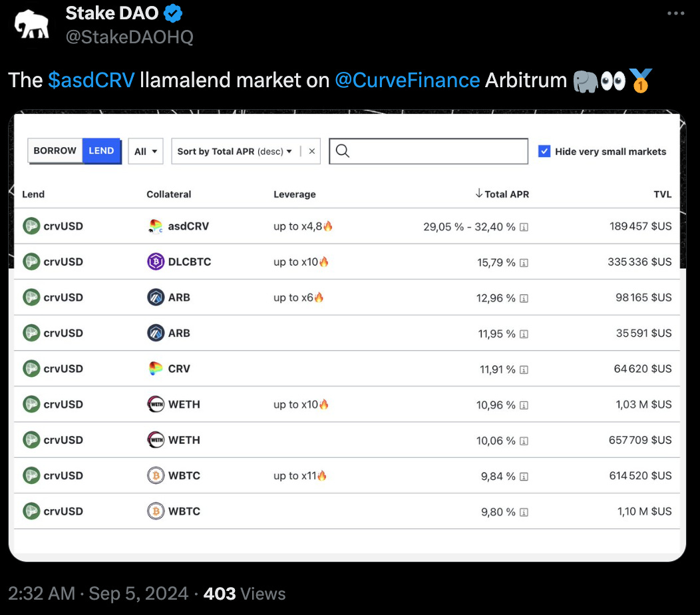This screenshot has height=615, width=700.
Task: Open APR info icon next to 9,80 %
Action: (x=524, y=512)
